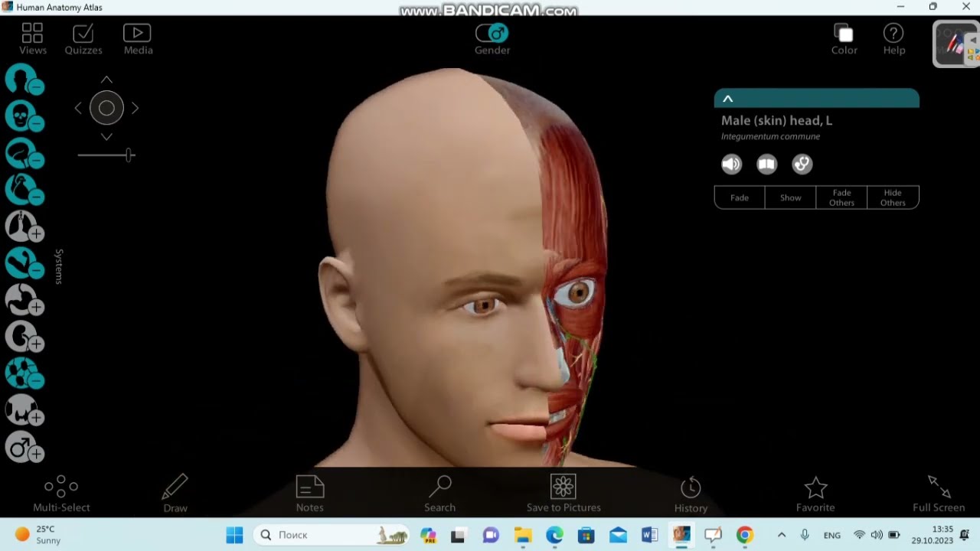Open the book definition for the structure

(x=767, y=164)
